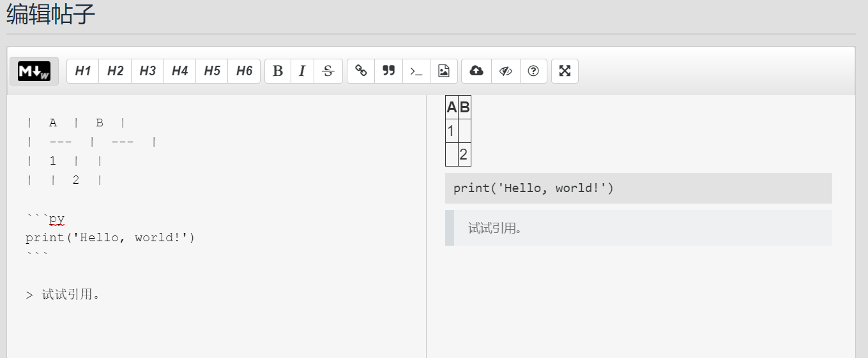Open the cloud upload tool
Viewport: 868px width, 358px height.
coord(476,71)
